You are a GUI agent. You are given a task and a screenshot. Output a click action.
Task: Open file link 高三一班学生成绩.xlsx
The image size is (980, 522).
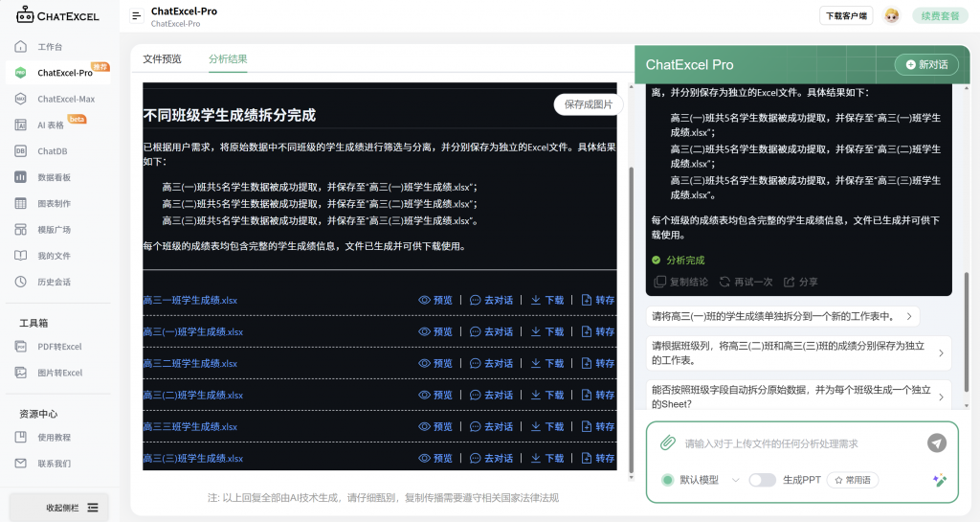[x=190, y=300]
